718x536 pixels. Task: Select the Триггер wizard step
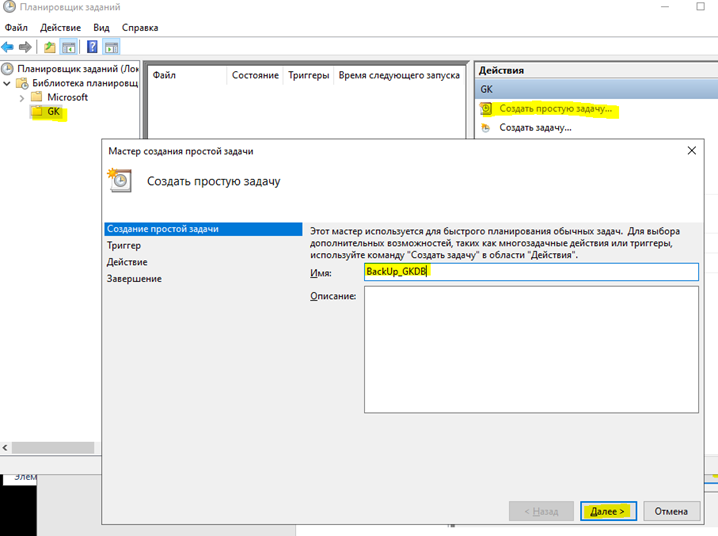[124, 245]
